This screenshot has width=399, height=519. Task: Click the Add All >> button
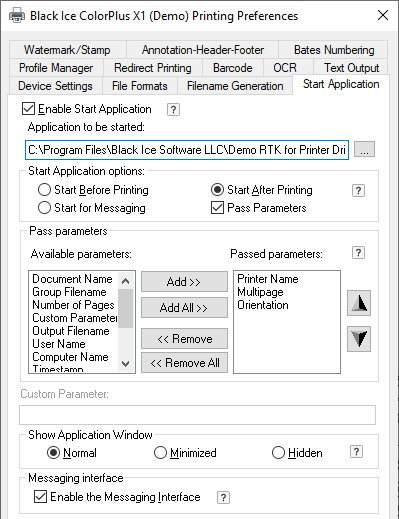(x=184, y=307)
